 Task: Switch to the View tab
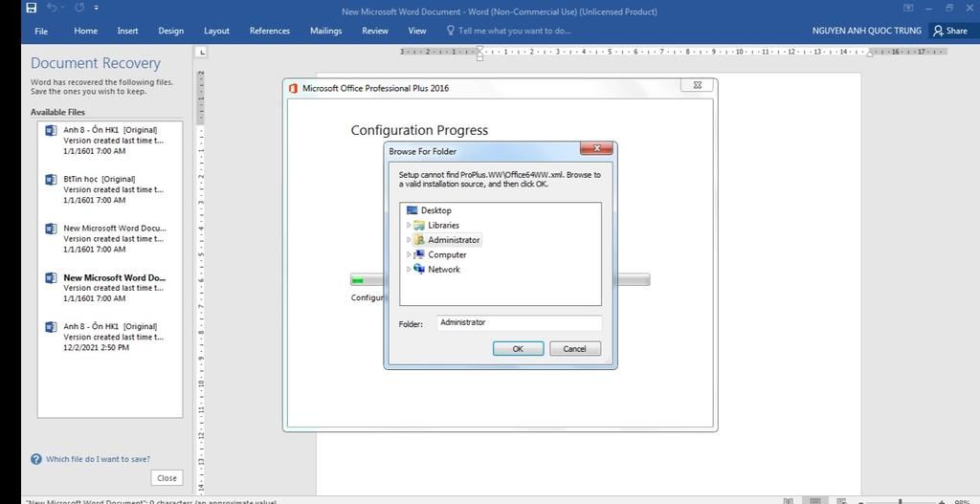click(x=417, y=31)
